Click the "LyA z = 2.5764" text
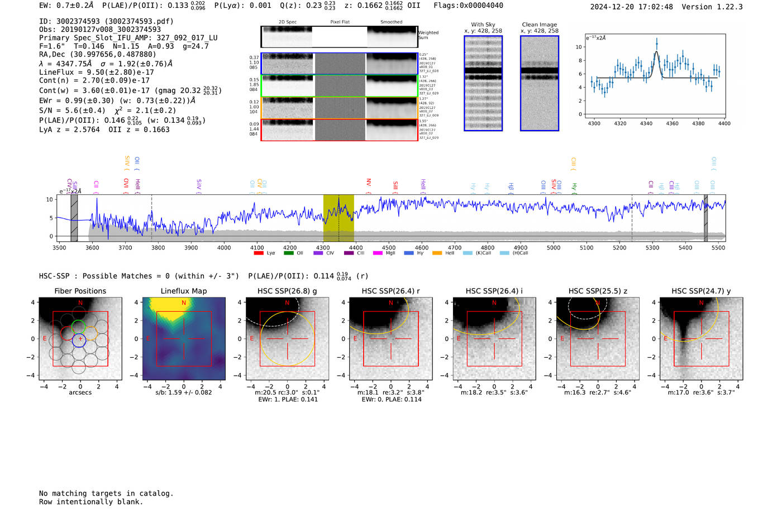The height and width of the screenshot is (532, 782). (x=69, y=130)
